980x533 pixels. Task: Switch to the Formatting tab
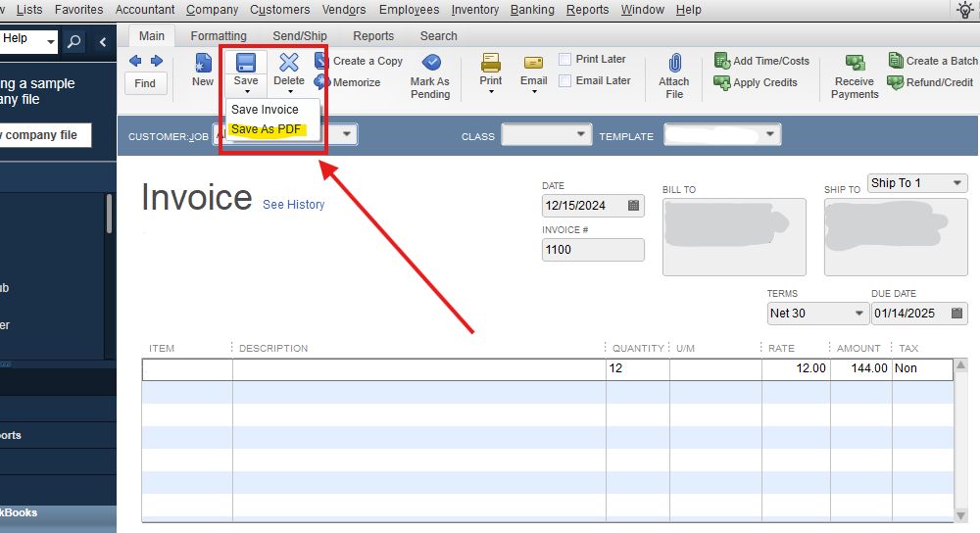(x=219, y=36)
